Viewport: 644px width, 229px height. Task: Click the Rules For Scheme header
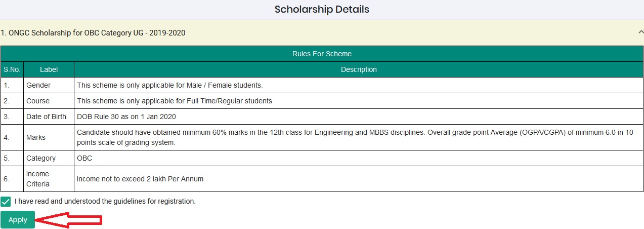pos(322,54)
